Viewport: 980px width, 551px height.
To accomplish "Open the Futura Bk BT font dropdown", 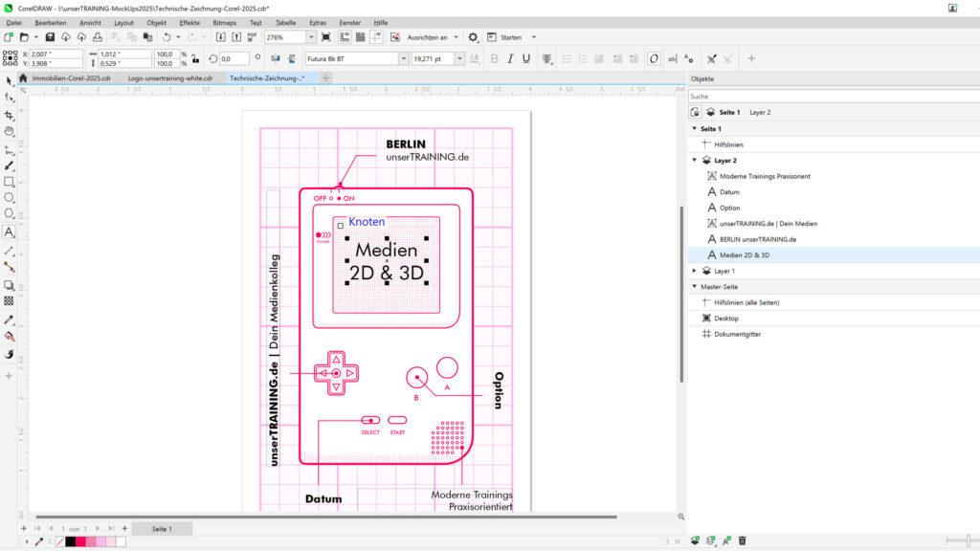I will click(403, 58).
